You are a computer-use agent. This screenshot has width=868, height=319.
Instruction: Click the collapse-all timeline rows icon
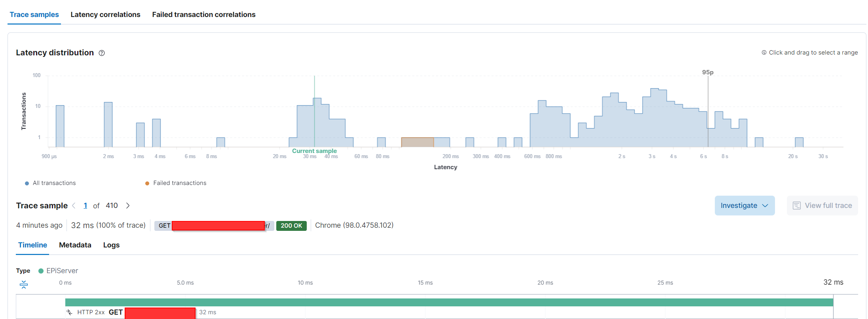[x=24, y=285]
